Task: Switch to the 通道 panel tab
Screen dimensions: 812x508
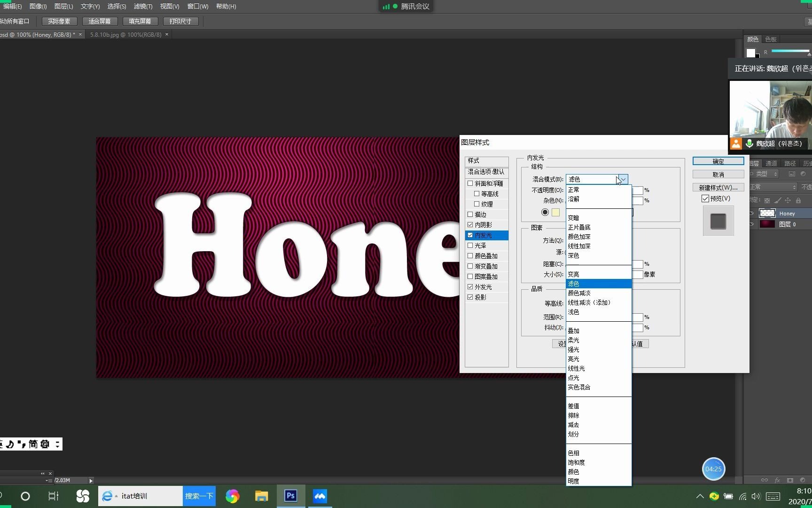Action: pyautogui.click(x=771, y=163)
